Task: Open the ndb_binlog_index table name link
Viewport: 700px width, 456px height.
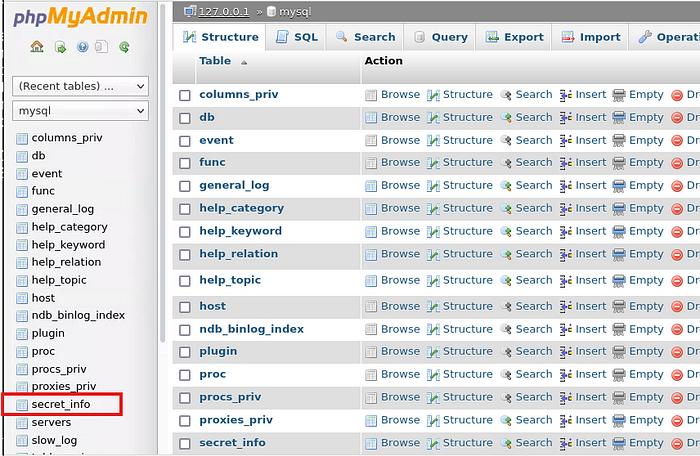Action: pyautogui.click(x=251, y=329)
